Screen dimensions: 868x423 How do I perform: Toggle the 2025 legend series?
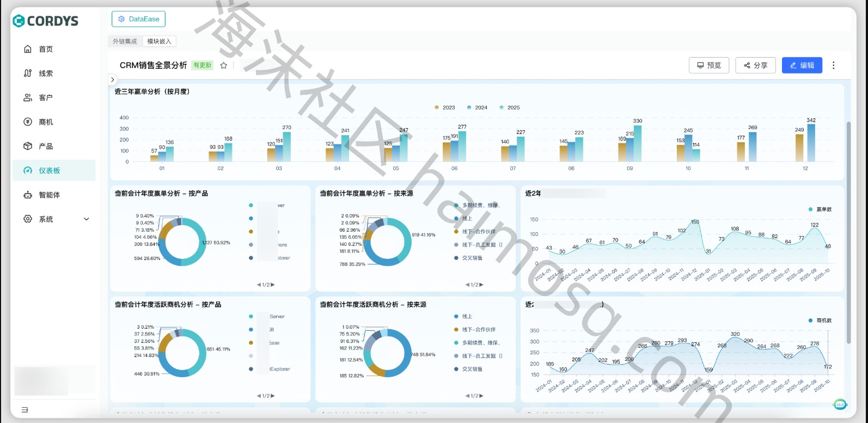click(510, 107)
